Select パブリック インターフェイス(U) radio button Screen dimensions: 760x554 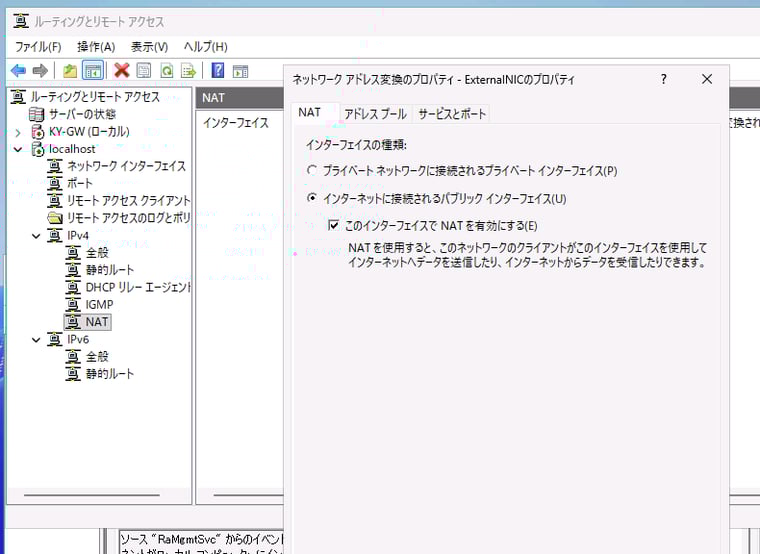point(312,198)
